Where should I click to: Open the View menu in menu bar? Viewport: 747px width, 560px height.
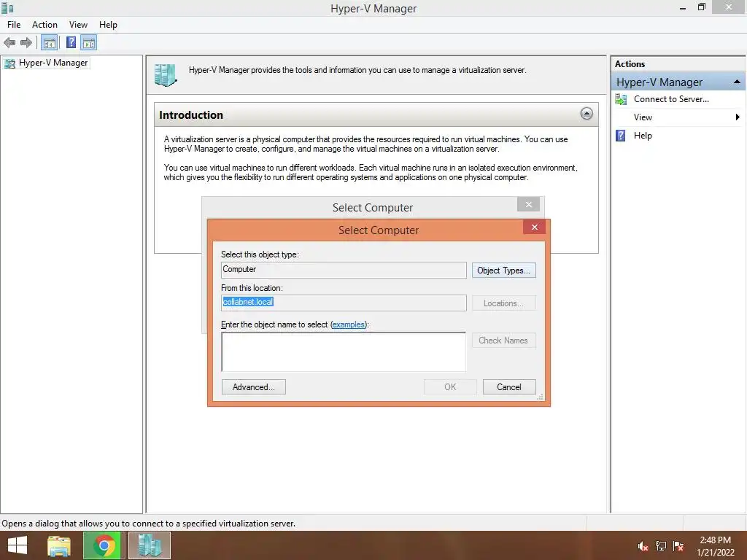click(78, 25)
